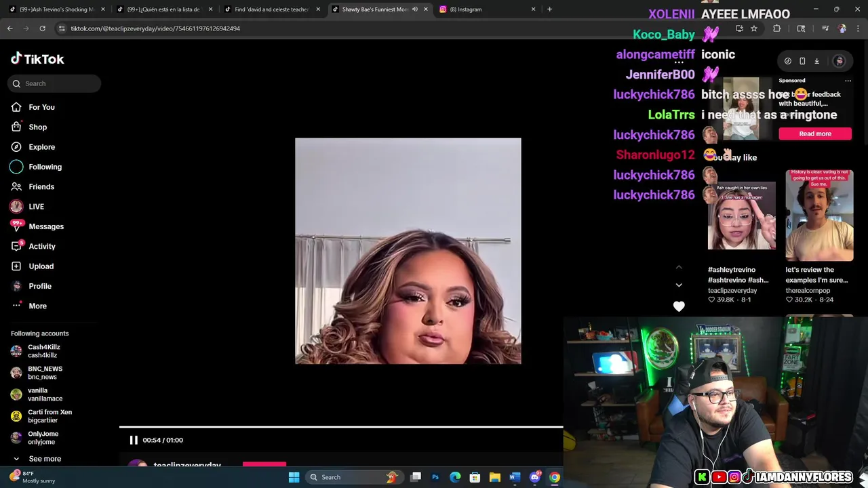Open your Profile page
868x488 pixels.
point(40,286)
